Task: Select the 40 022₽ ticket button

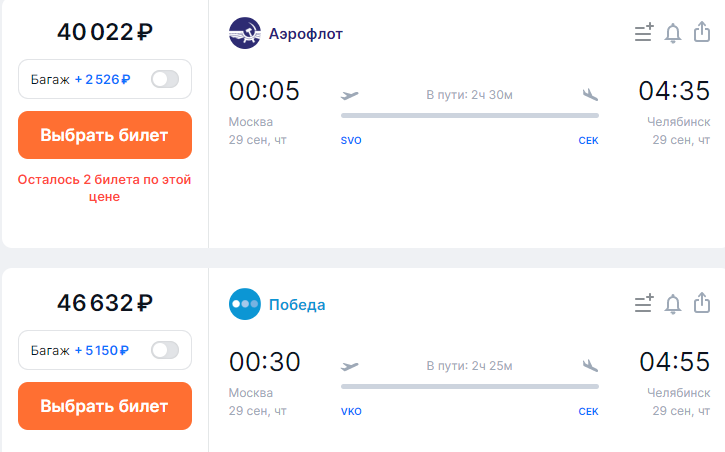Action: click(105, 135)
